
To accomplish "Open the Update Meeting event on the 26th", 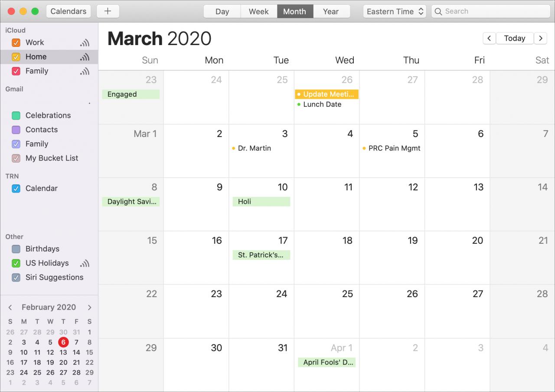I will coord(326,94).
